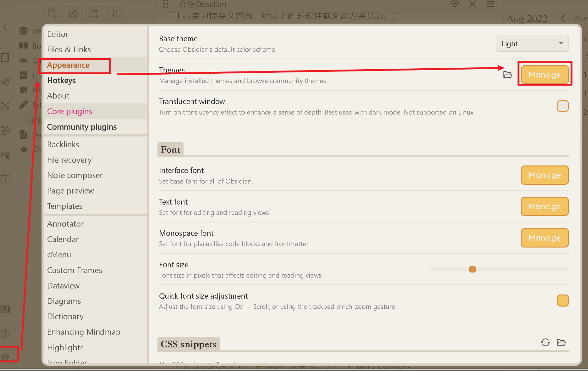This screenshot has width=588, height=371.
Task: Reload CSS snippets with refresh icon
Action: (x=545, y=342)
